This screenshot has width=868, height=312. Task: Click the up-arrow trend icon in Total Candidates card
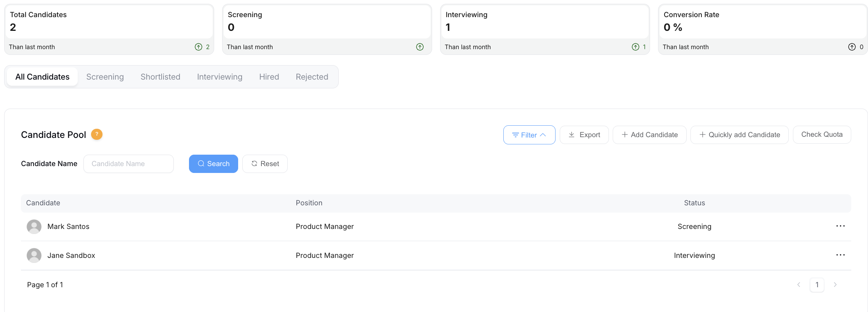click(x=199, y=47)
